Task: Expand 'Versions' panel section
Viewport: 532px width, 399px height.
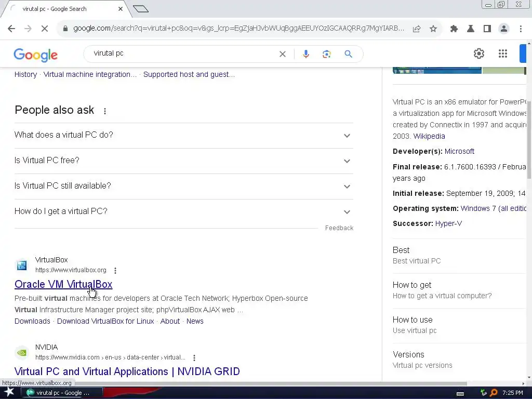Action: click(x=459, y=360)
